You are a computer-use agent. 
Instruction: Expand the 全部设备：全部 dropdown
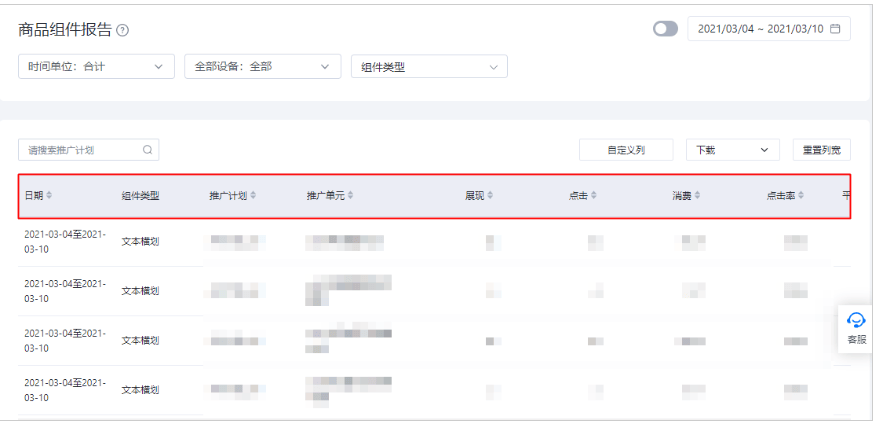pyautogui.click(x=263, y=67)
